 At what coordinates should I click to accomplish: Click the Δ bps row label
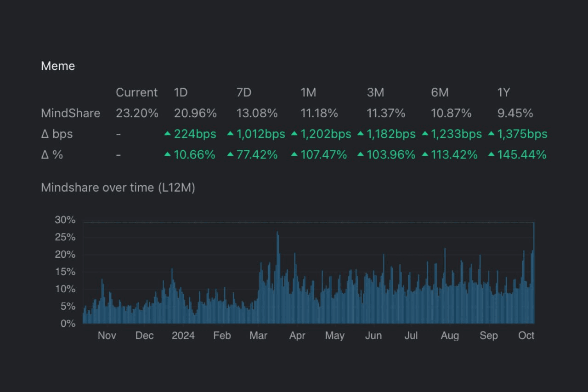[x=57, y=134]
